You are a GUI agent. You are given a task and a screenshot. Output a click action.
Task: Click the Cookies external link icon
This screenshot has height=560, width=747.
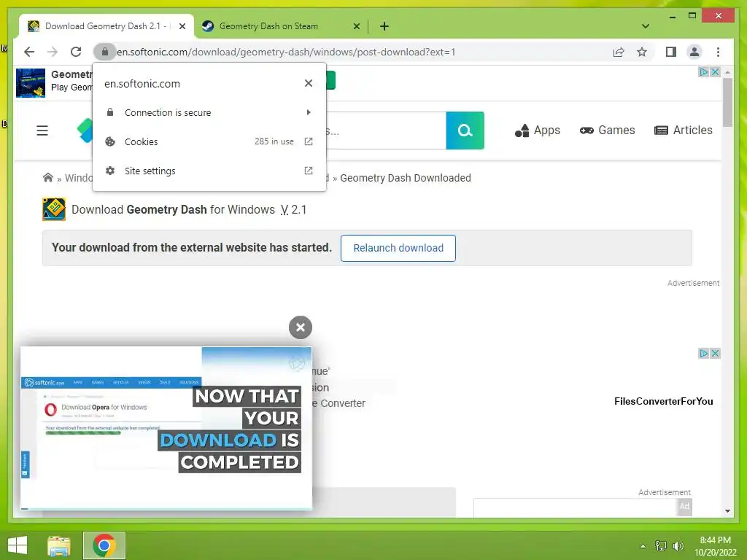309,141
